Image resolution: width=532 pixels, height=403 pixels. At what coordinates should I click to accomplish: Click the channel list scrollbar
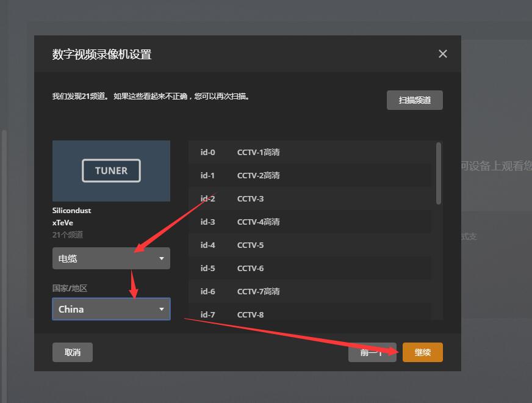click(x=439, y=173)
